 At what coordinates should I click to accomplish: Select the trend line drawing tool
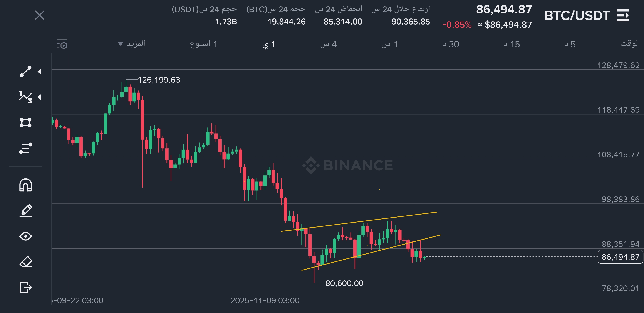click(x=25, y=72)
